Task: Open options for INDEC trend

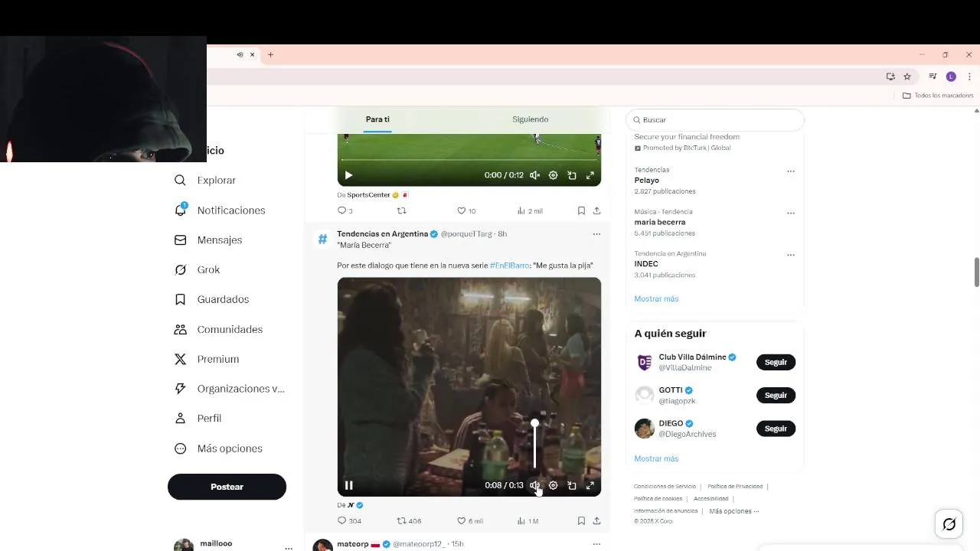Action: (x=791, y=255)
